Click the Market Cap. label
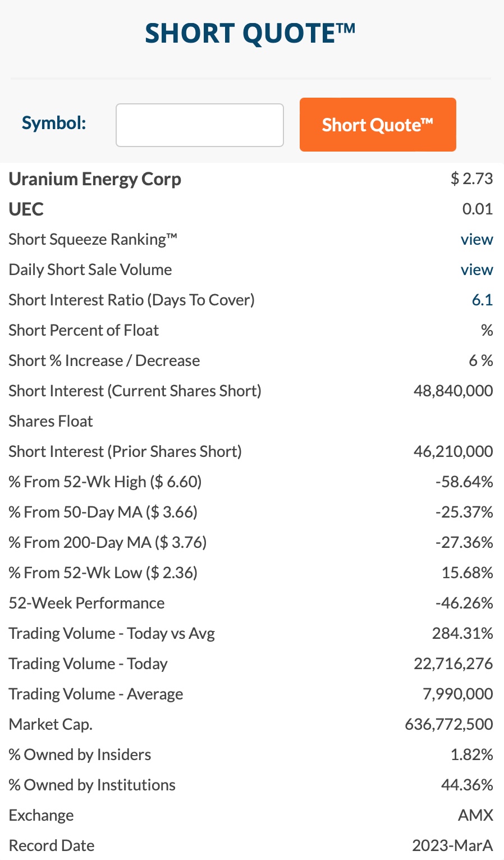Screen dimensions: 504x860 [51, 725]
